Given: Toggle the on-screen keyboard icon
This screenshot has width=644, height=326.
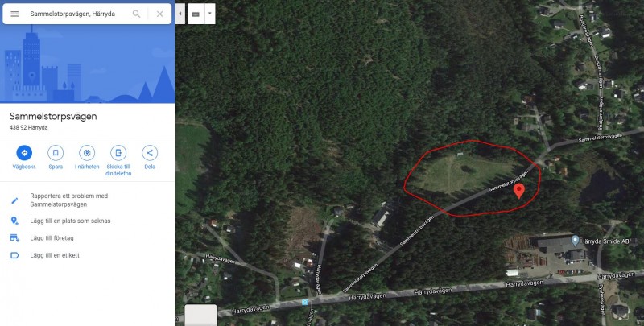Looking at the screenshot, I should 196,14.
